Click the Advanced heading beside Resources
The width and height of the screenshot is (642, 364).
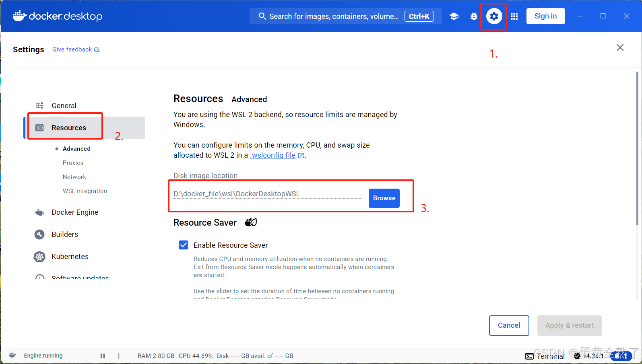pos(249,99)
